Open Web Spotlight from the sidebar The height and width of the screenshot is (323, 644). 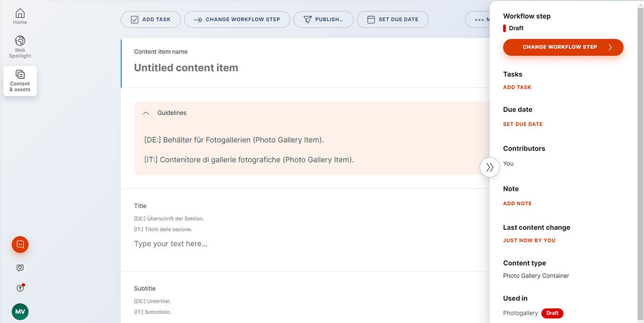tap(20, 47)
